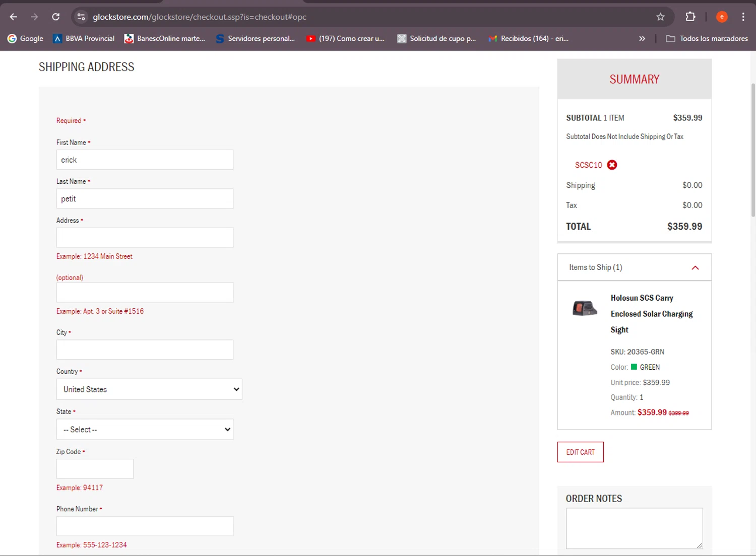The height and width of the screenshot is (556, 756).
Task: Open the BBVA Provincial bookmark
Action: (84, 38)
